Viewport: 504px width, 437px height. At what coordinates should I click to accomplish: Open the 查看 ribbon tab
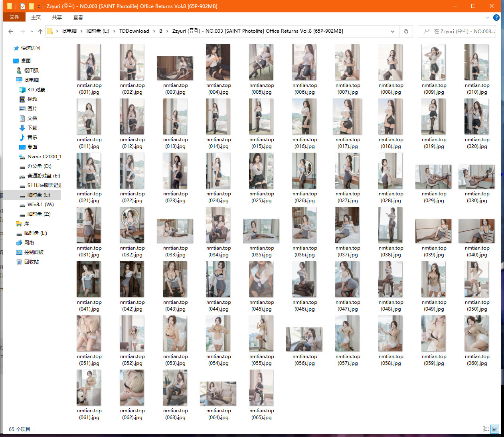pyautogui.click(x=78, y=18)
